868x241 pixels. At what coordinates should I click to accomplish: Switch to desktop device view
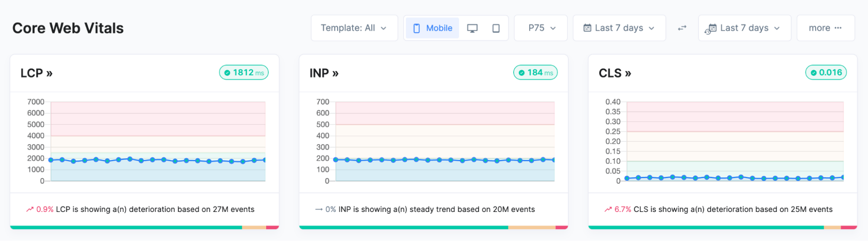point(472,28)
